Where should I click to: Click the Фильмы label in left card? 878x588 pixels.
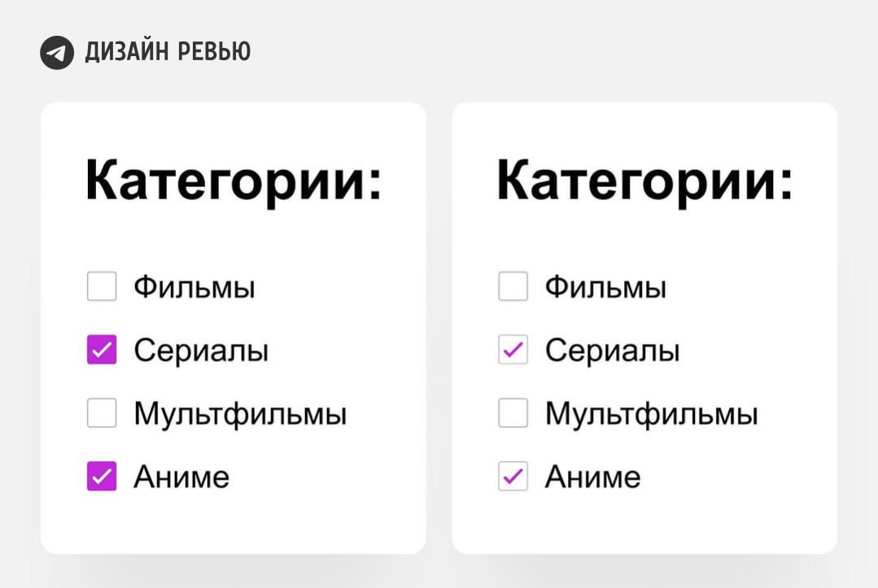[x=194, y=287]
